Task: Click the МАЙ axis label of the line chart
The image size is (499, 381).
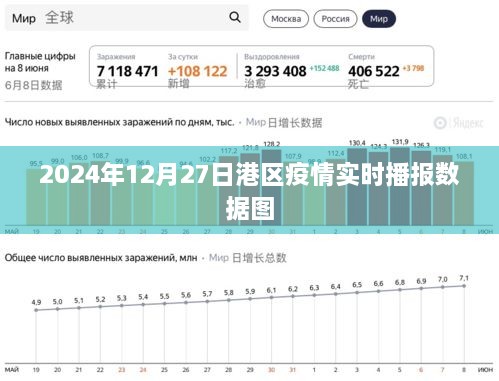Action: pos(12,370)
